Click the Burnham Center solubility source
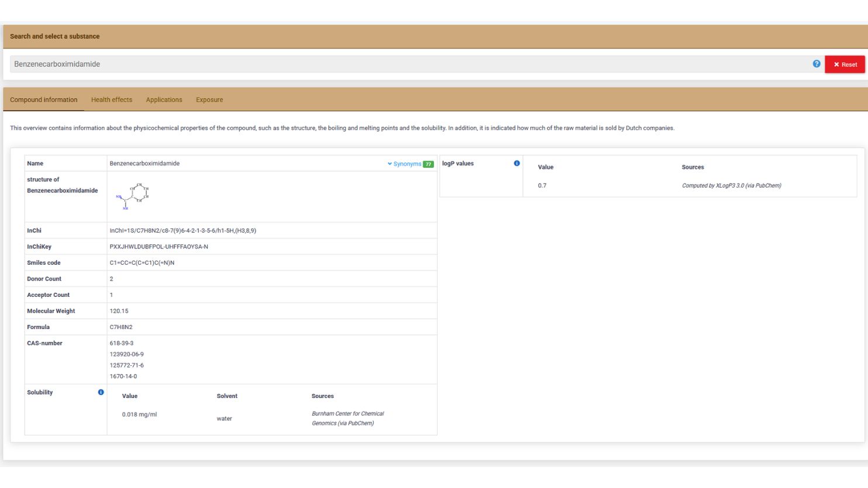This screenshot has height=488, width=868. click(347, 418)
